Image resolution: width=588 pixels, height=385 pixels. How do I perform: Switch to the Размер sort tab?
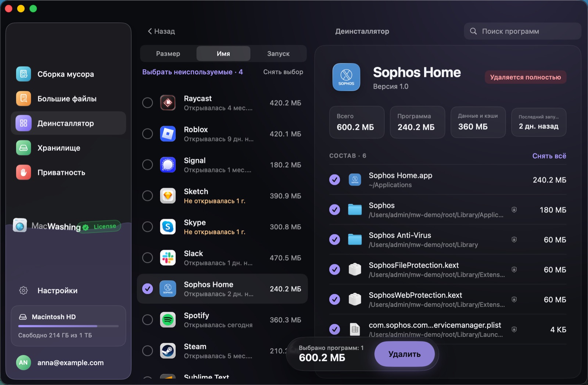(x=168, y=54)
